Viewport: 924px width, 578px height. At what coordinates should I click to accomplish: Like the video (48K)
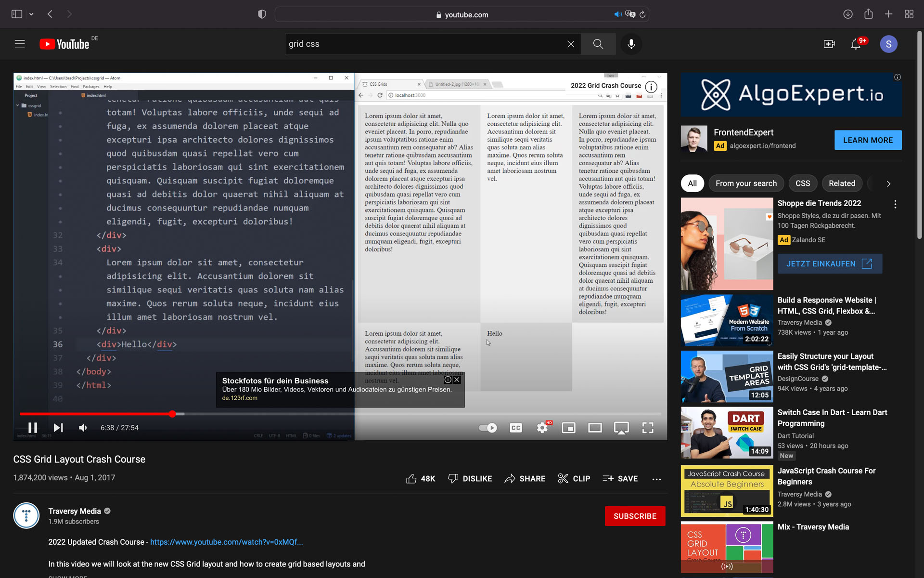(420, 478)
